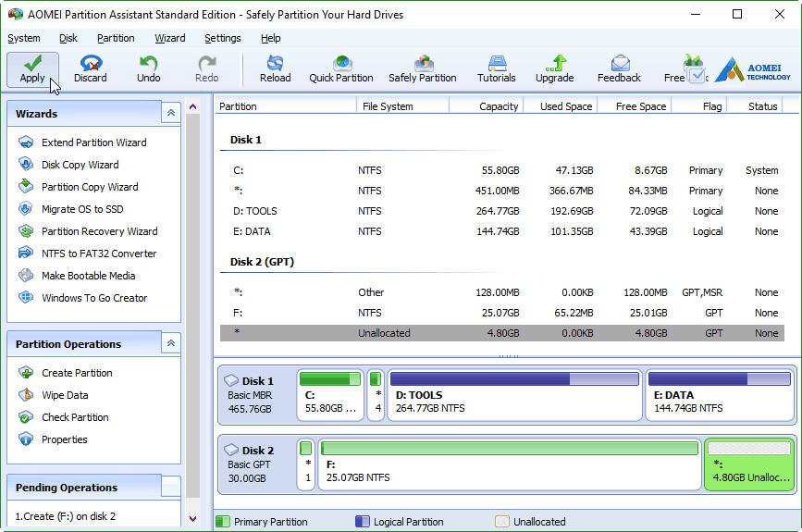The width and height of the screenshot is (802, 532).
Task: Click the Disk 2 (GPT) group header
Action: [x=262, y=262]
